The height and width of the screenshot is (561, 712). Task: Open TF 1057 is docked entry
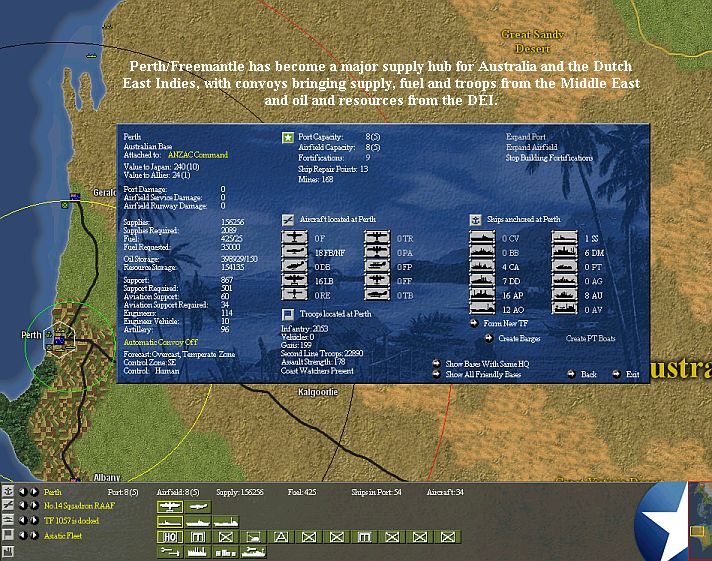pyautogui.click(x=71, y=521)
